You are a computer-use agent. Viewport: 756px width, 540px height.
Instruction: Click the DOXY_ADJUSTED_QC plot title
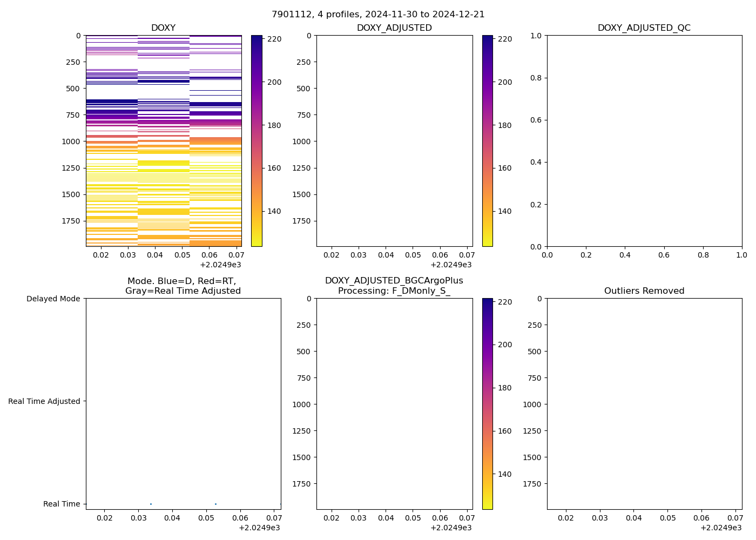coord(644,28)
